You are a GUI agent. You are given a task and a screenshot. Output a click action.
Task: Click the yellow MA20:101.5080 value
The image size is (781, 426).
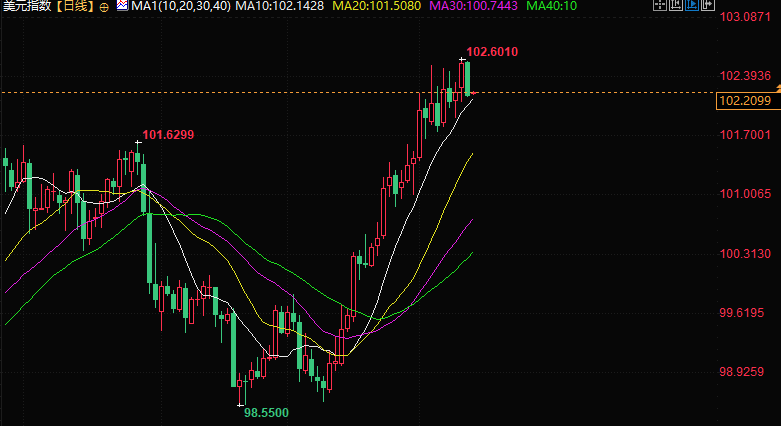377,6
